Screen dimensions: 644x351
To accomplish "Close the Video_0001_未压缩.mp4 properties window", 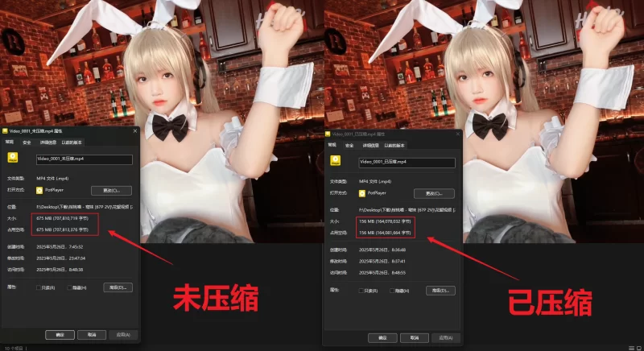I will pyautogui.click(x=134, y=130).
